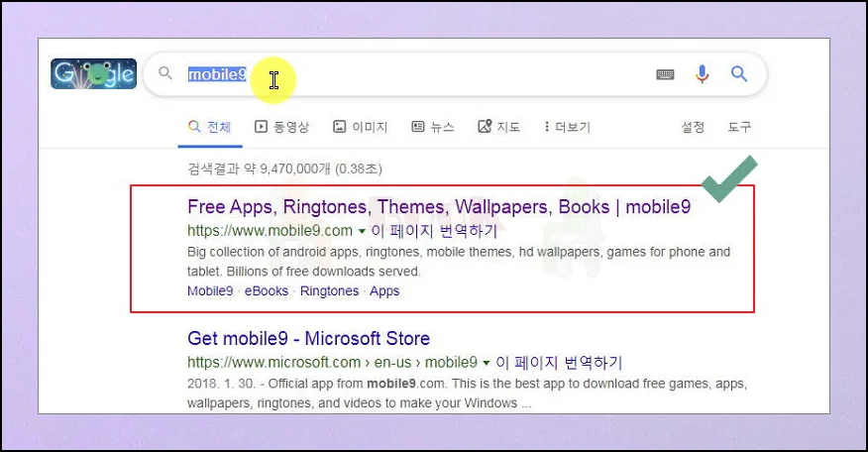This screenshot has width=868, height=452.
Task: Open the 지도 tab
Action: [499, 127]
